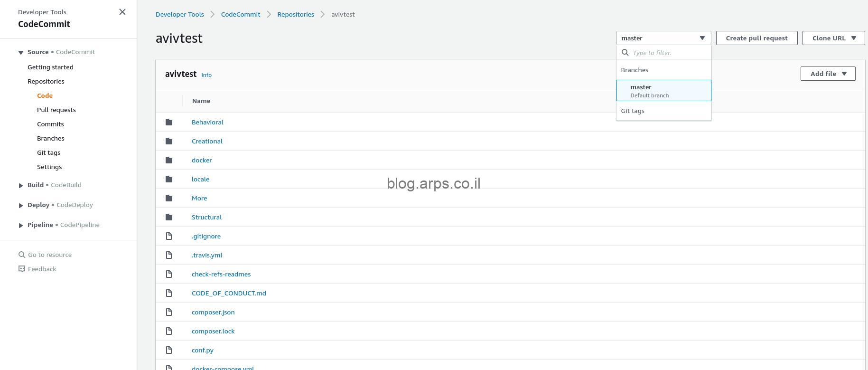Collapse the Source CodeCommit section
Viewport: 868px width, 370px height.
coord(21,52)
